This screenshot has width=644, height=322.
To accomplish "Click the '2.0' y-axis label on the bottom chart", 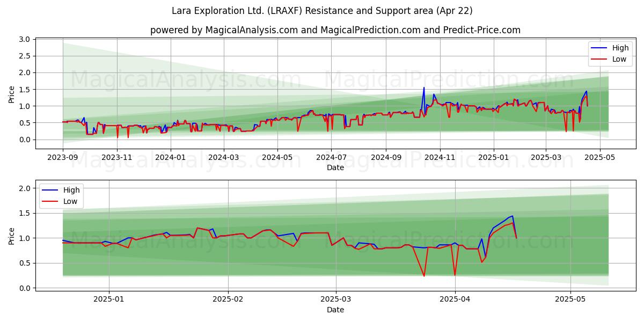I will pyautogui.click(x=24, y=188).
